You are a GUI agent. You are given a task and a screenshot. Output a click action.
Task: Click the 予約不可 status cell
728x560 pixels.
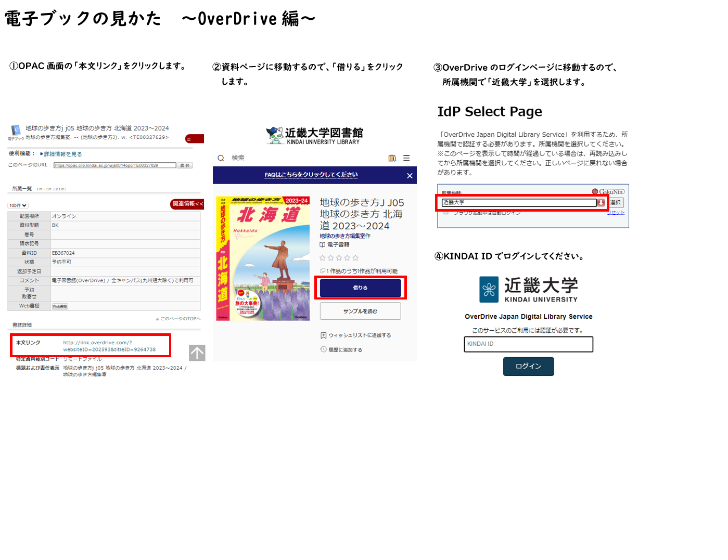125,262
